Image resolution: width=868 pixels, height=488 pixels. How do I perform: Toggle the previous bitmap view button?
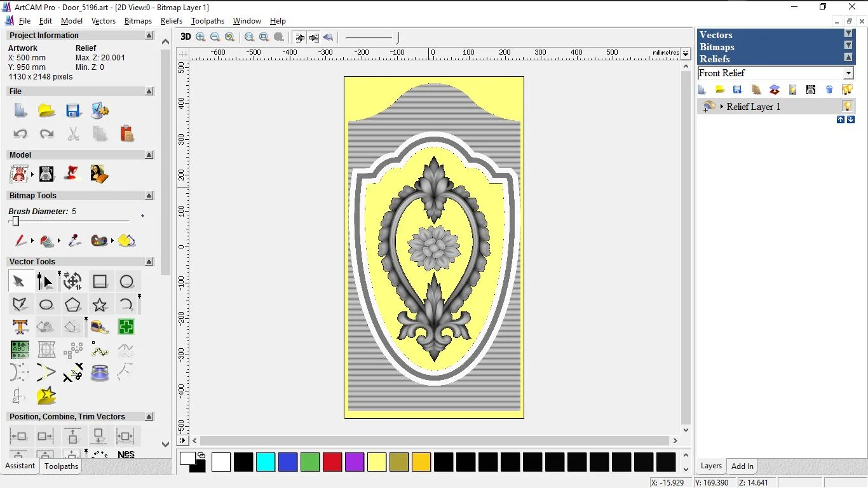(299, 37)
